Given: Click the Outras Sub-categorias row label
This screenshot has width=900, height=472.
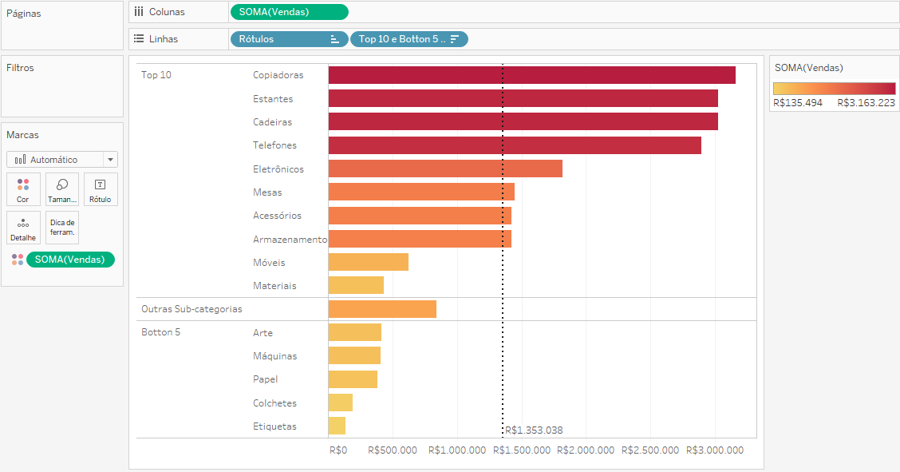Looking at the screenshot, I should (x=192, y=309).
